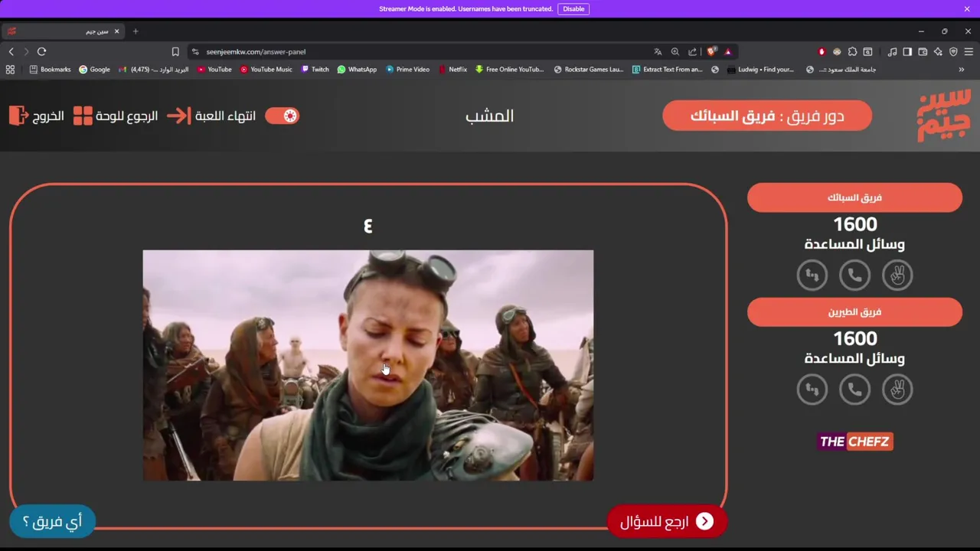
Task: Click the سين جيم site logo
Action: point(943,116)
